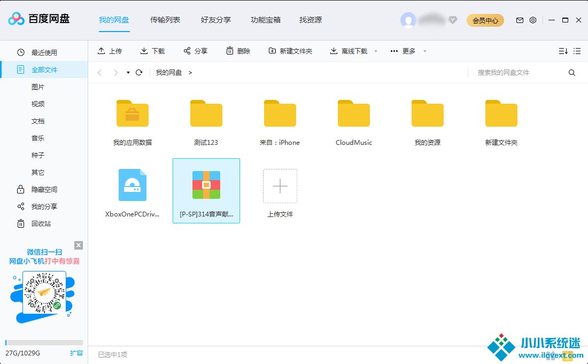The height and width of the screenshot is (364, 588).
Task: Click the storage usage progress bar
Action: coord(44,343)
